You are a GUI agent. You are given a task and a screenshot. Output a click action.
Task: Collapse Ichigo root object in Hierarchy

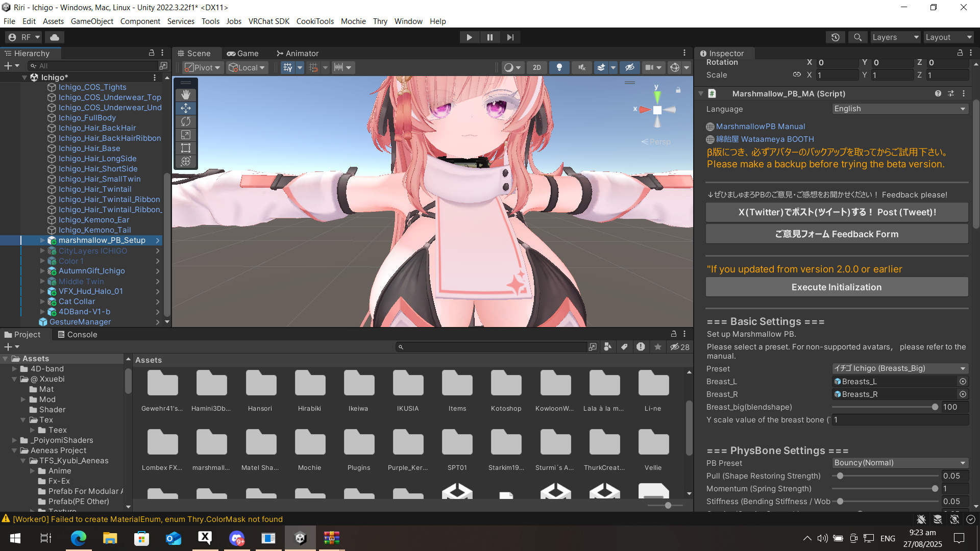(24, 78)
